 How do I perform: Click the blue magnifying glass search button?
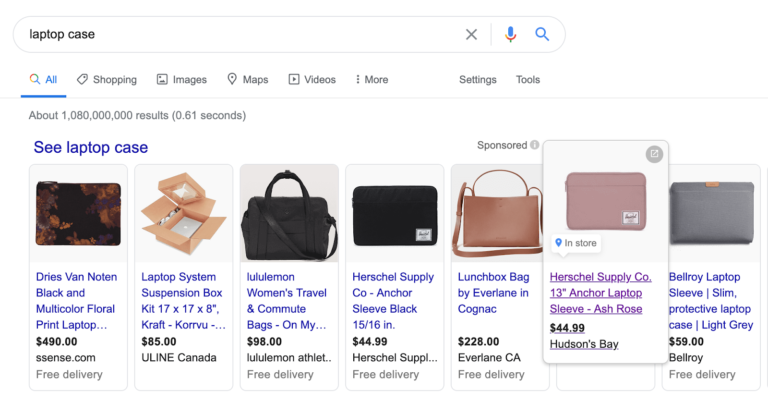[542, 34]
